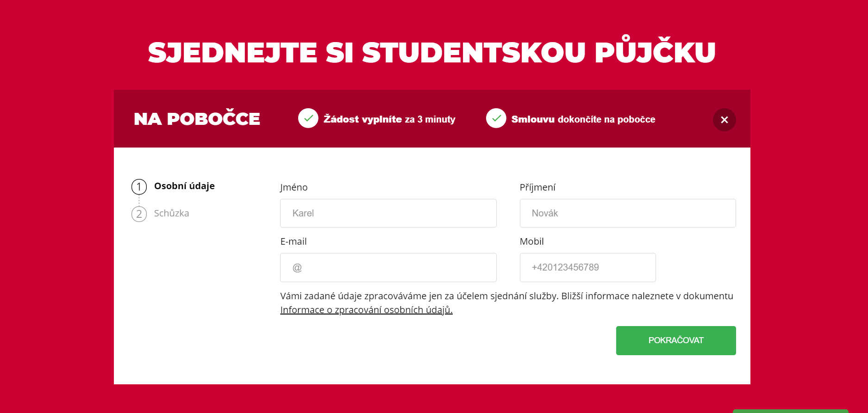This screenshot has width=868, height=413.
Task: Click the 'NA POBOČCE' header label
Action: (x=196, y=118)
